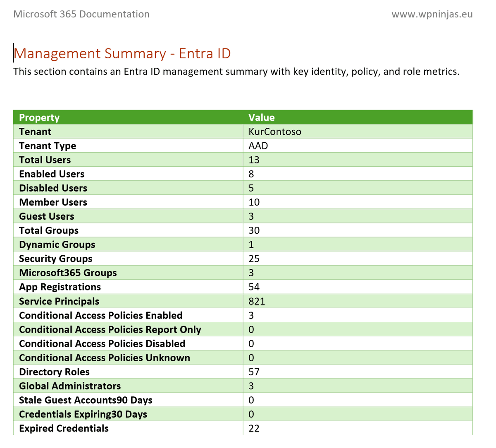The width and height of the screenshot is (496, 448).
Task: Select 'Stale Guest Accounts90 Days' label
Action: 86,400
